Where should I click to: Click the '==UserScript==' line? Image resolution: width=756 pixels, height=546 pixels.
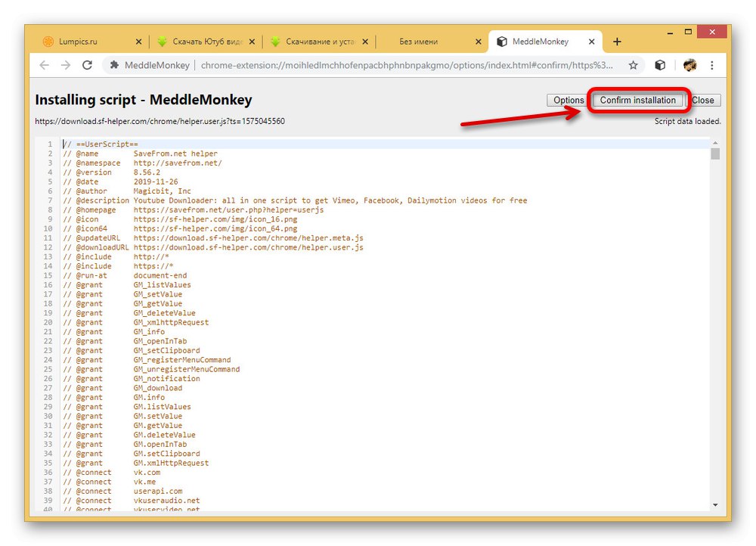click(101, 144)
